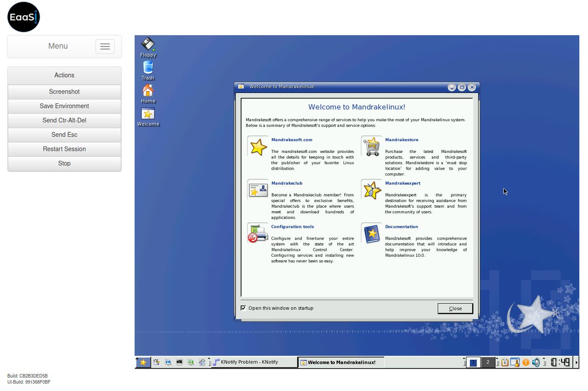Expand the hamburger Menu toggle
The width and height of the screenshot is (588, 391).
click(105, 47)
